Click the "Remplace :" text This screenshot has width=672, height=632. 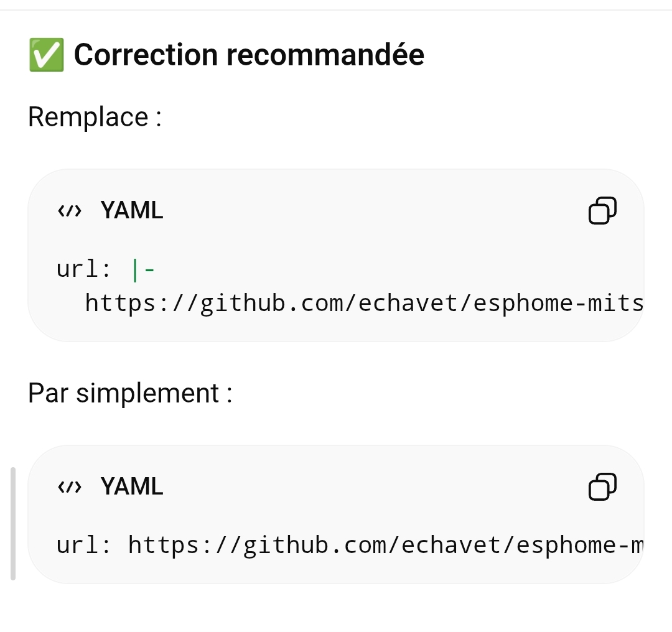tap(95, 117)
